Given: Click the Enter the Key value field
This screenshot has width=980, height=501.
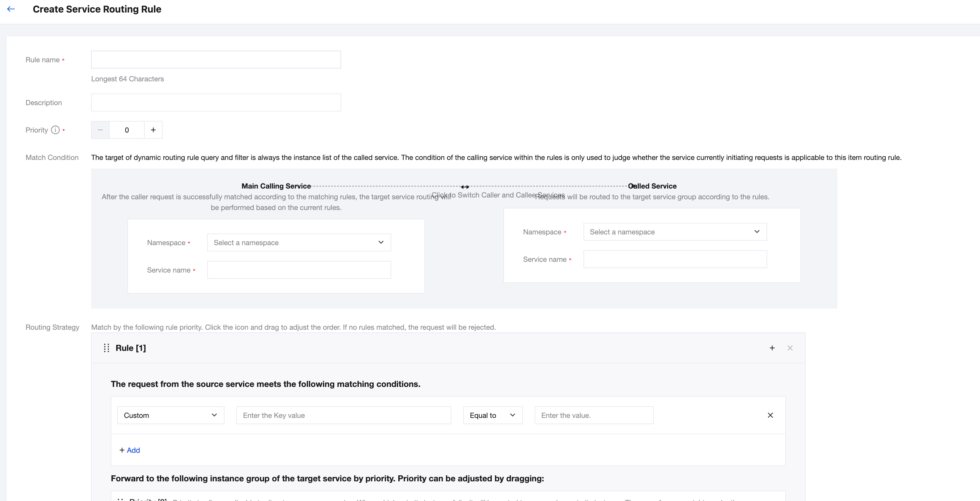Looking at the screenshot, I should (344, 415).
